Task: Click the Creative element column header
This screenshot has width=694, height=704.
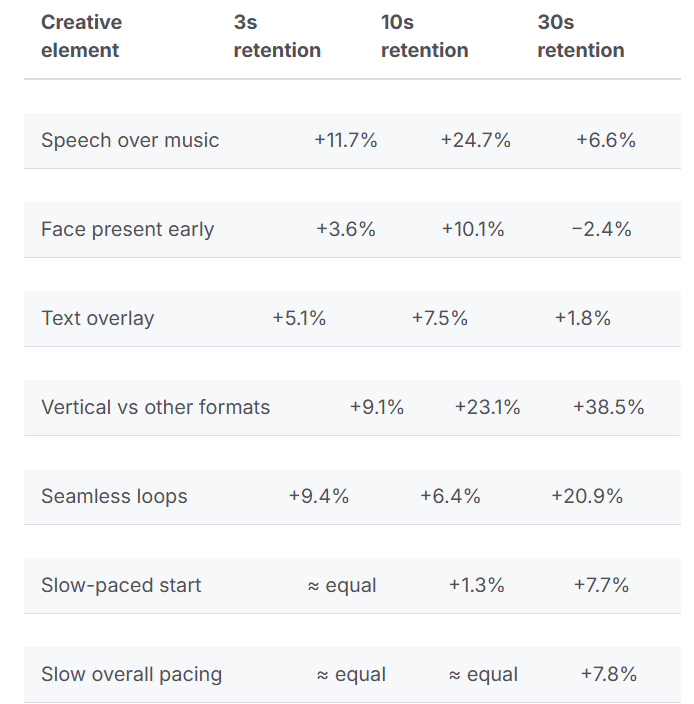Action: click(x=81, y=36)
